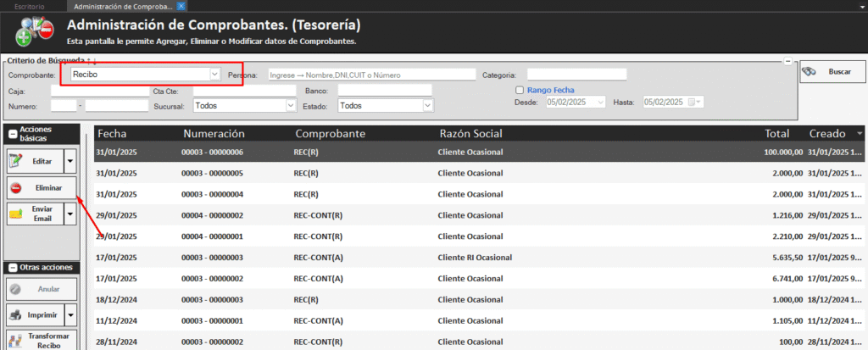
Task: Click the Imprimir printer icon
Action: point(16,316)
